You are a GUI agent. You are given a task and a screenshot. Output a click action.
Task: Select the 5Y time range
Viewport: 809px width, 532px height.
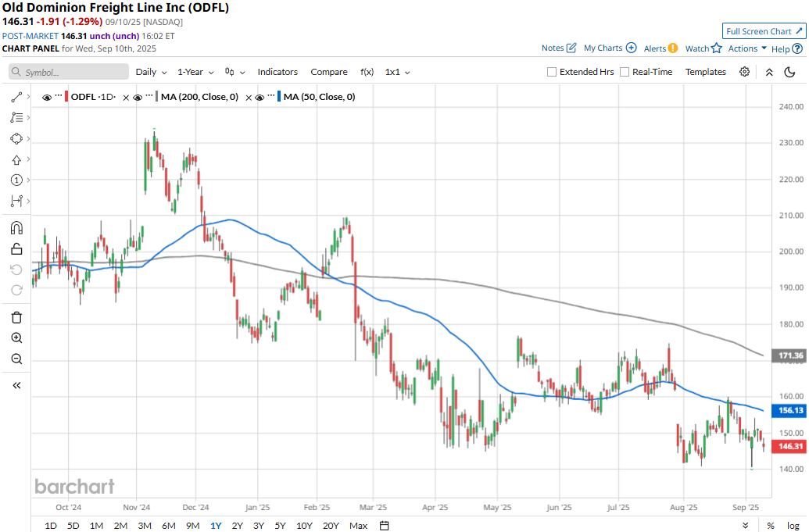[280, 525]
